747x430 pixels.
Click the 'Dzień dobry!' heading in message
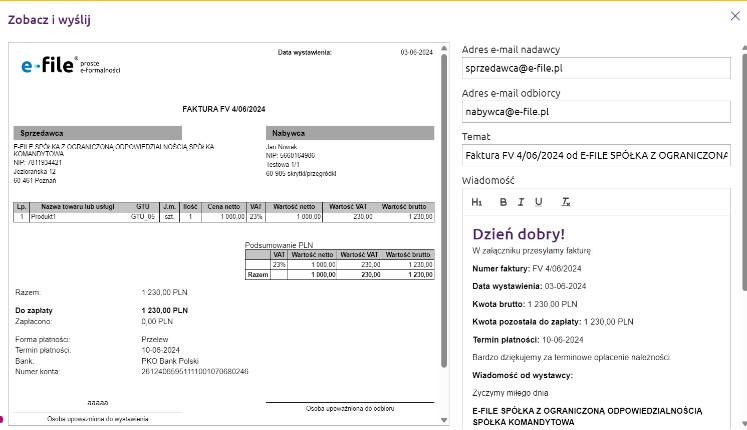(x=518, y=234)
